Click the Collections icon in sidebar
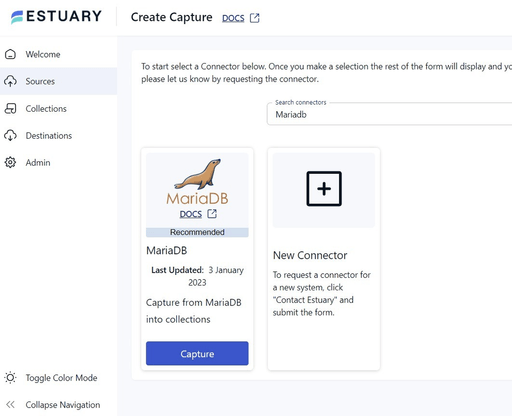This screenshot has height=416, width=512. (x=10, y=108)
